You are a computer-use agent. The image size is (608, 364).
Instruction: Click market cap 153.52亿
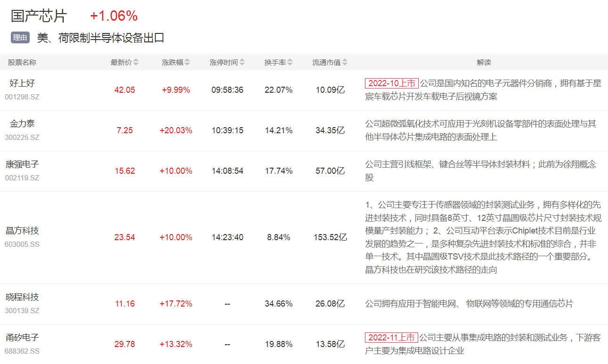tap(330, 237)
